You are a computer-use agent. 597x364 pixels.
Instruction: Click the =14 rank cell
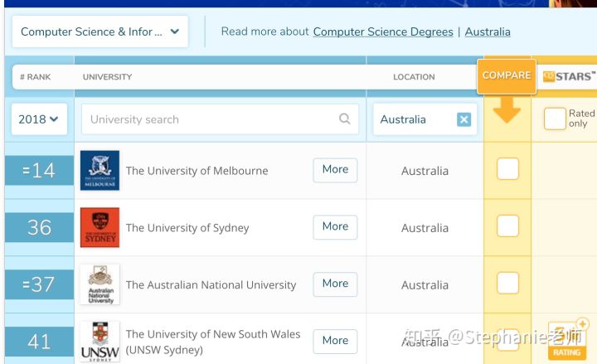[x=39, y=170]
